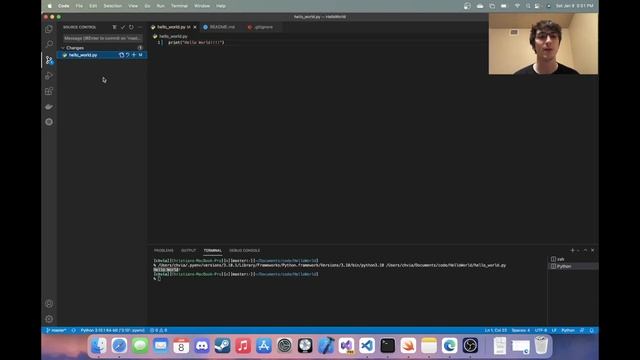Image resolution: width=640 pixels, height=360 pixels.
Task: Open Steam from the Dock
Action: click(x=222, y=346)
